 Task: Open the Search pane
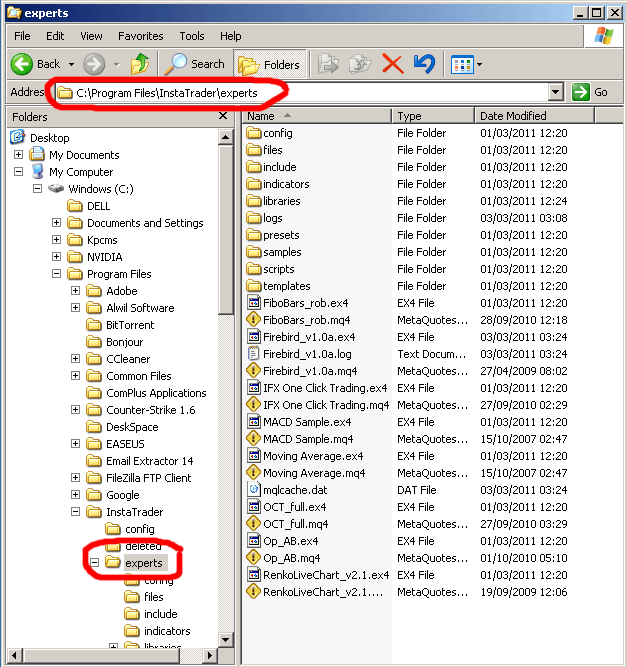tap(195, 64)
